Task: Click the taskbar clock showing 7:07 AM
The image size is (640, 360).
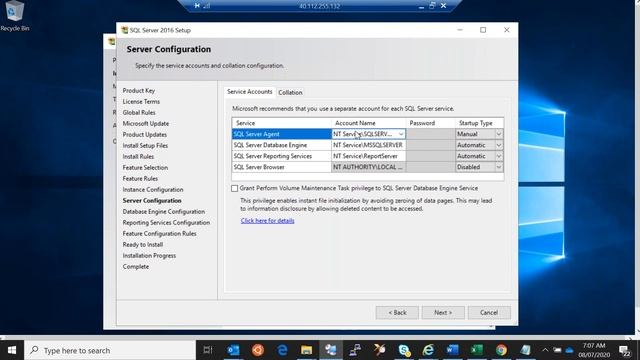Action: [x=594, y=350]
